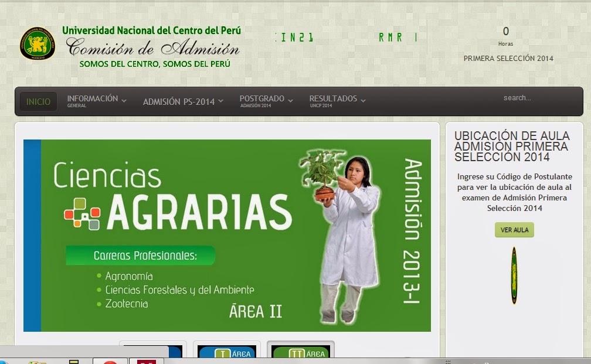The height and width of the screenshot is (364, 591).
Task: Click the rotating UNCP emblem in sidebar
Action: (514, 275)
